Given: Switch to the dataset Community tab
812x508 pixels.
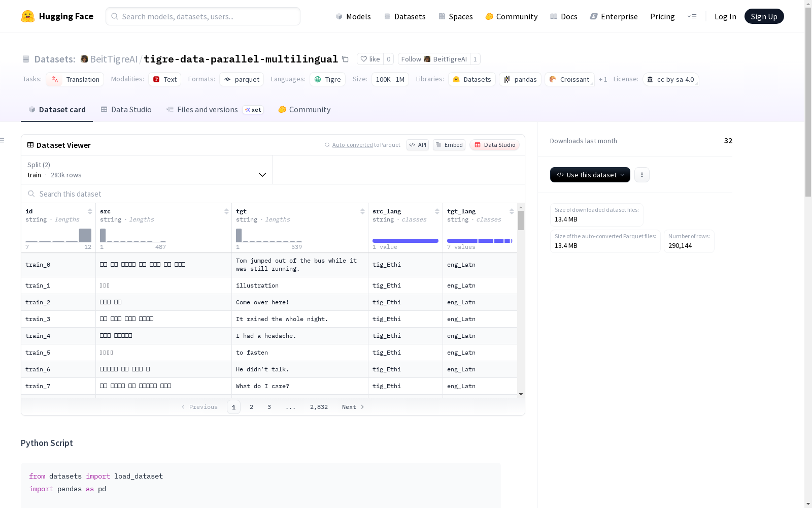Looking at the screenshot, I should click(304, 110).
